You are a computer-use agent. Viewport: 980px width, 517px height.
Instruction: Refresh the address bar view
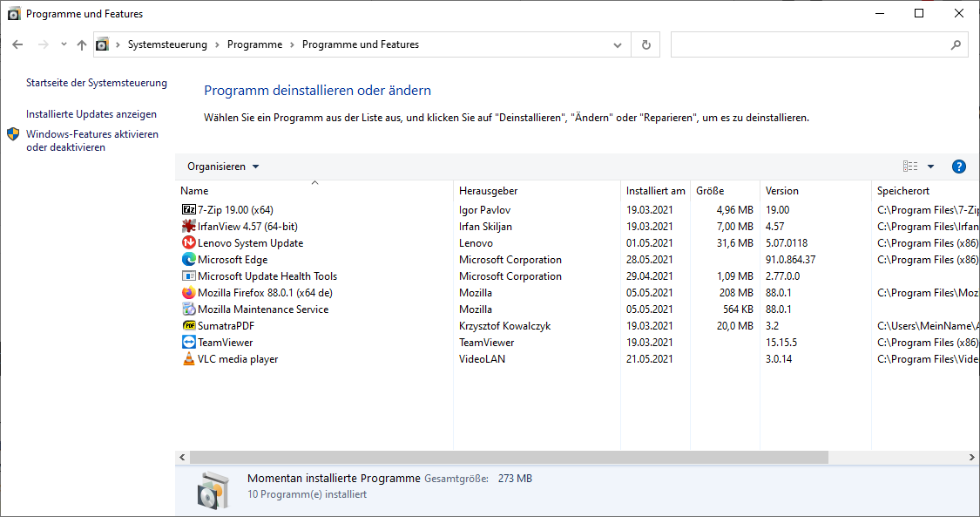click(645, 44)
